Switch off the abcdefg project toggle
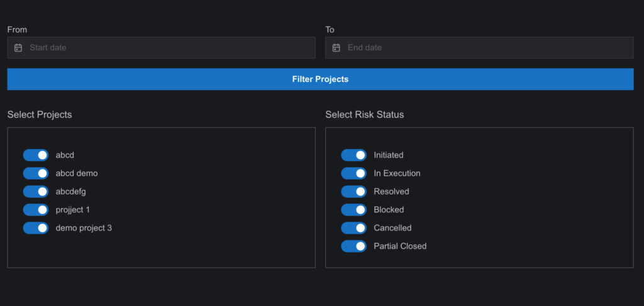 [x=36, y=191]
